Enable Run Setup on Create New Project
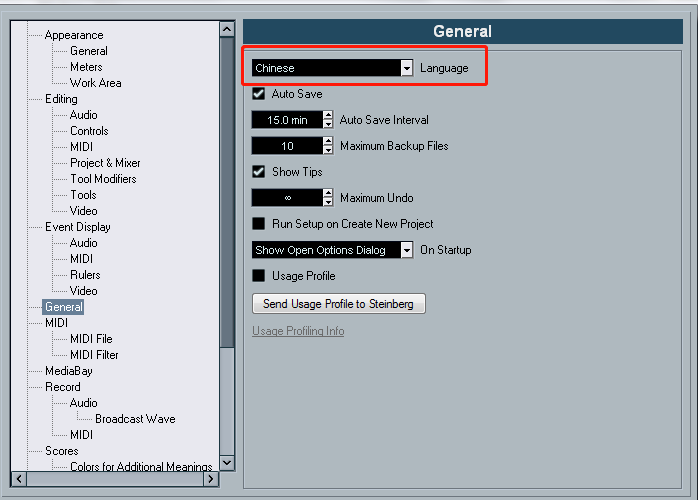Viewport: 698px width, 500px height. coord(259,224)
